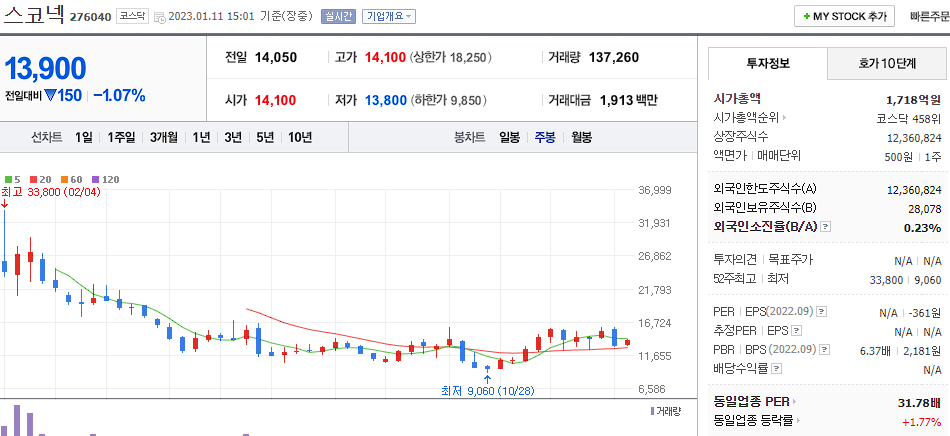Click the 거래량 value 137,260
This screenshot has height=436, width=950.
(x=614, y=58)
